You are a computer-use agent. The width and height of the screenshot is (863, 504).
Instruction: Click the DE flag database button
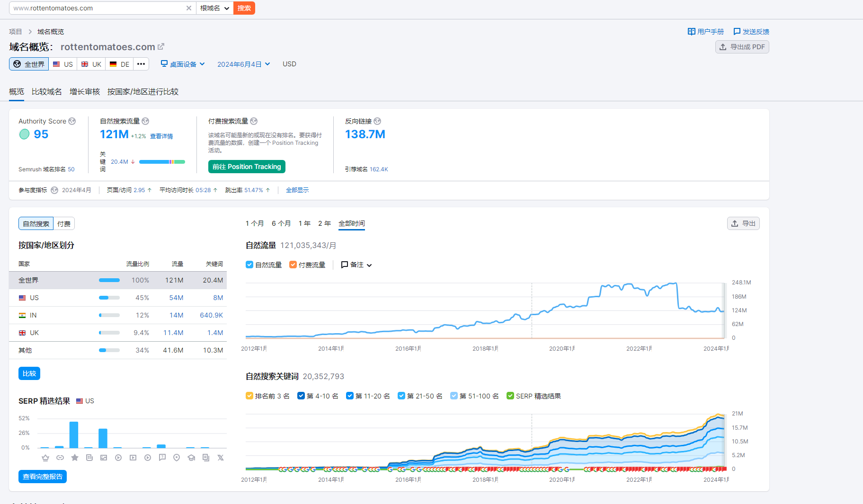(x=120, y=64)
